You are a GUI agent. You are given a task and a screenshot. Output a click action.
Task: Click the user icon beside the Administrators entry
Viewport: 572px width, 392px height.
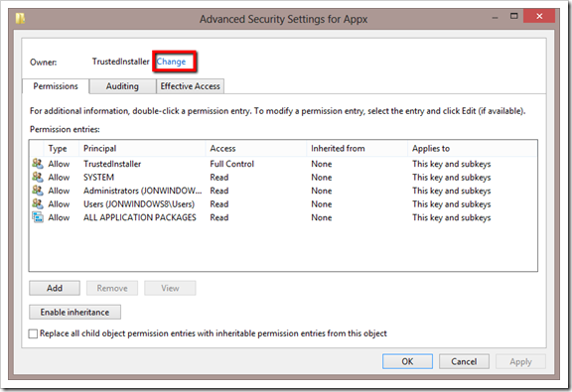click(37, 191)
